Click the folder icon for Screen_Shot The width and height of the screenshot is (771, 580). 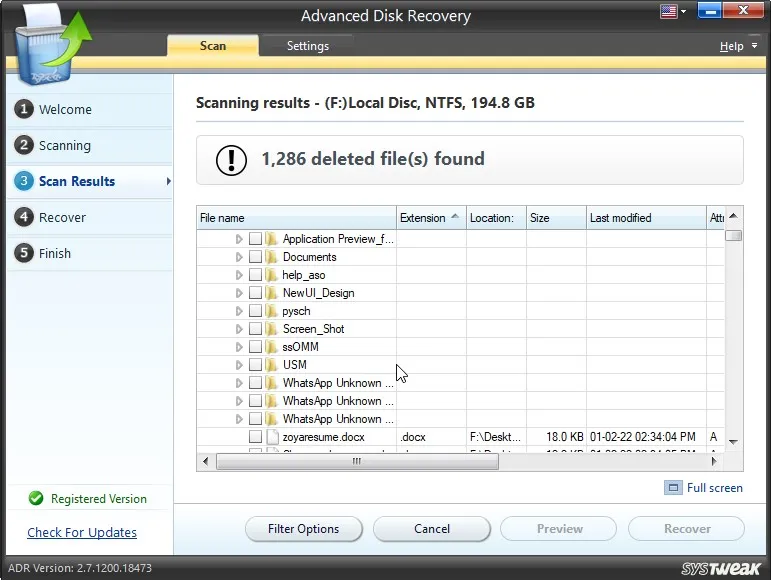(271, 329)
